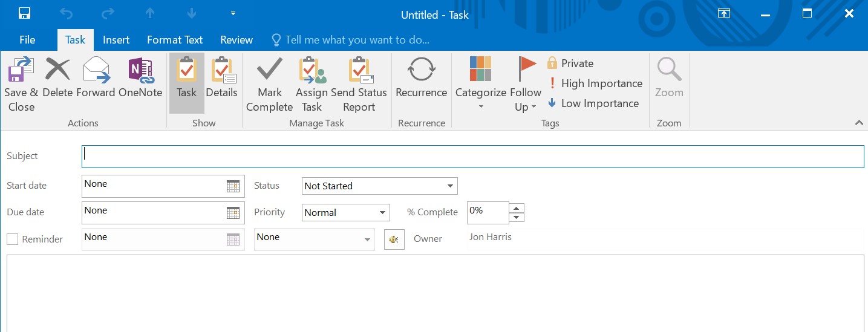Toggle the Private tag on
This screenshot has height=332, width=868.
[570, 63]
